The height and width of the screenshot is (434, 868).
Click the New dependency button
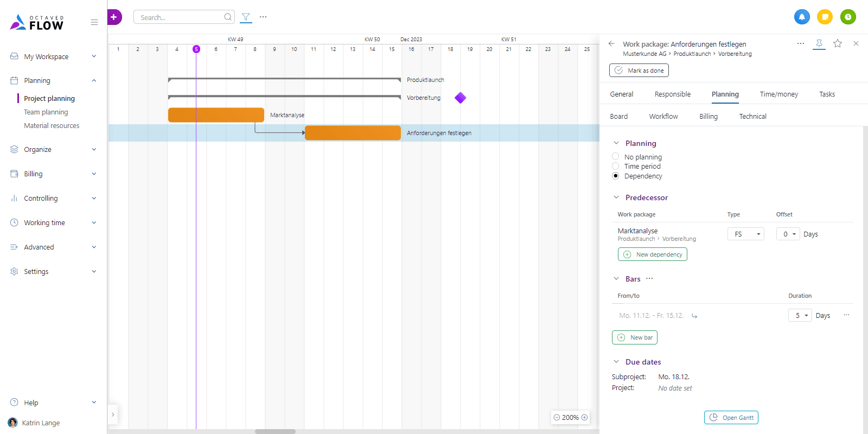click(653, 254)
